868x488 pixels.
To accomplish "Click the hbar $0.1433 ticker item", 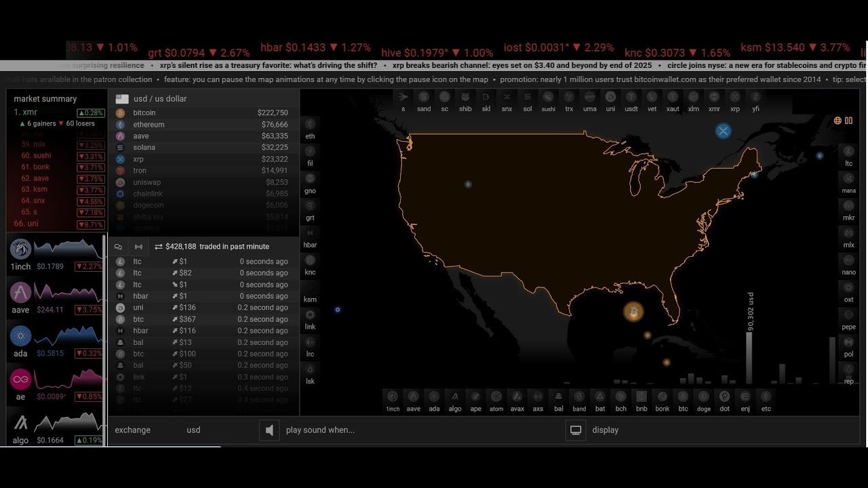I will click(x=315, y=47).
